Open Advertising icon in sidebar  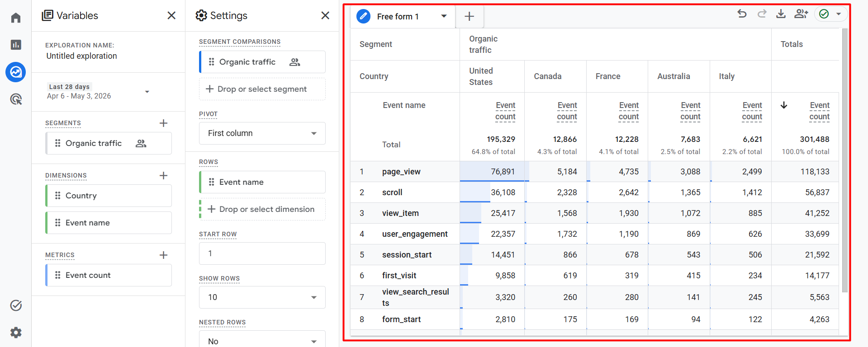[16, 99]
